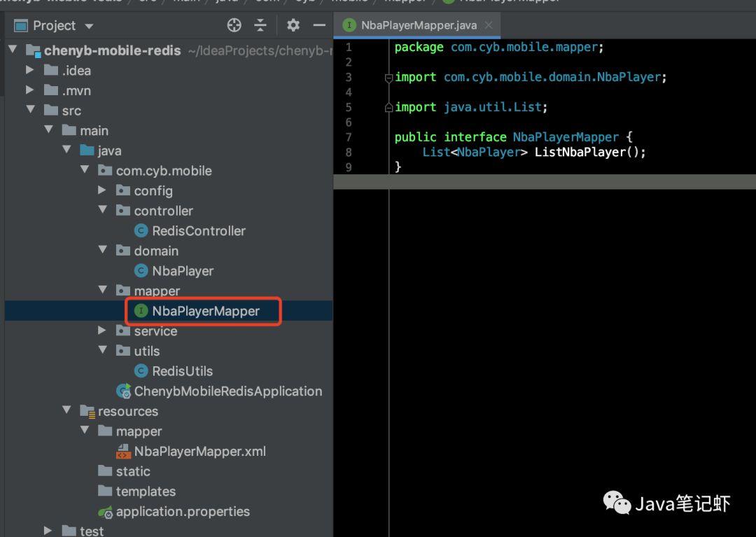Collapse the domain package arrow
756x537 pixels.
click(103, 250)
